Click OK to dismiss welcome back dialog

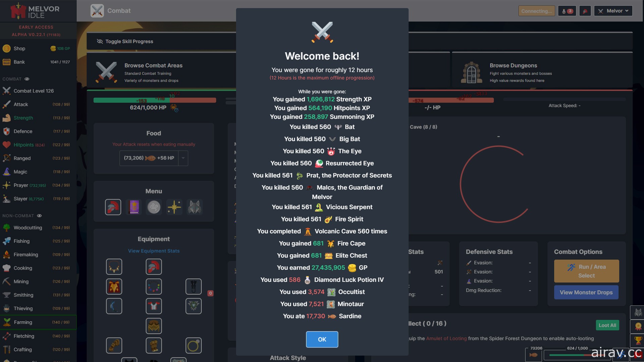coord(322,340)
